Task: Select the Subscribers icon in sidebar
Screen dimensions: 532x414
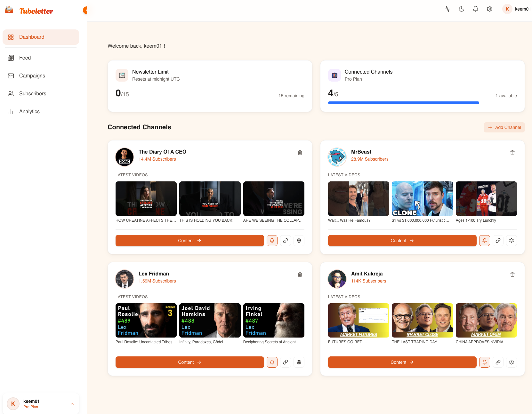Action: click(x=11, y=93)
